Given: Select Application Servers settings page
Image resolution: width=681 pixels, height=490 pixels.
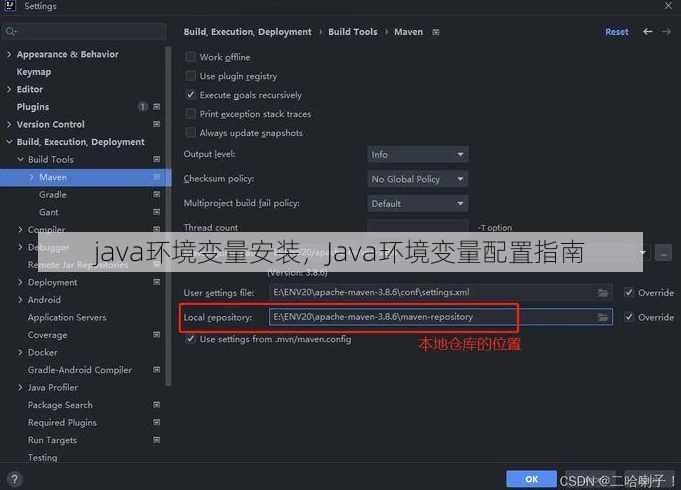Looking at the screenshot, I should 67,318.
